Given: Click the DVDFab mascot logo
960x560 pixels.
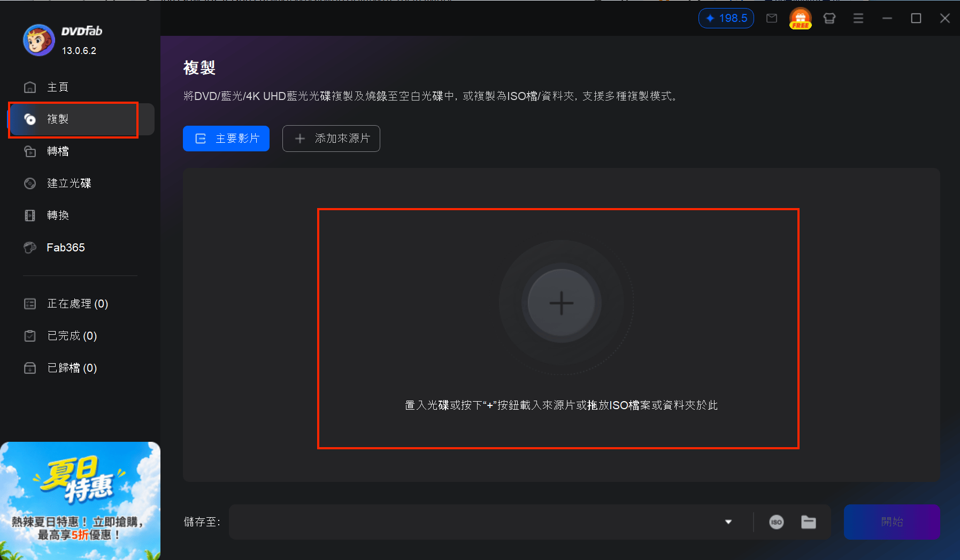Looking at the screenshot, I should (39, 40).
